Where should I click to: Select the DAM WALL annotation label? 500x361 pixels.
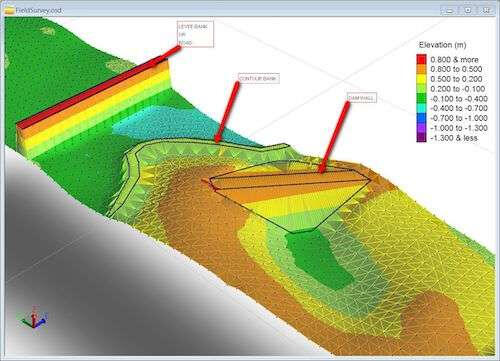362,98
